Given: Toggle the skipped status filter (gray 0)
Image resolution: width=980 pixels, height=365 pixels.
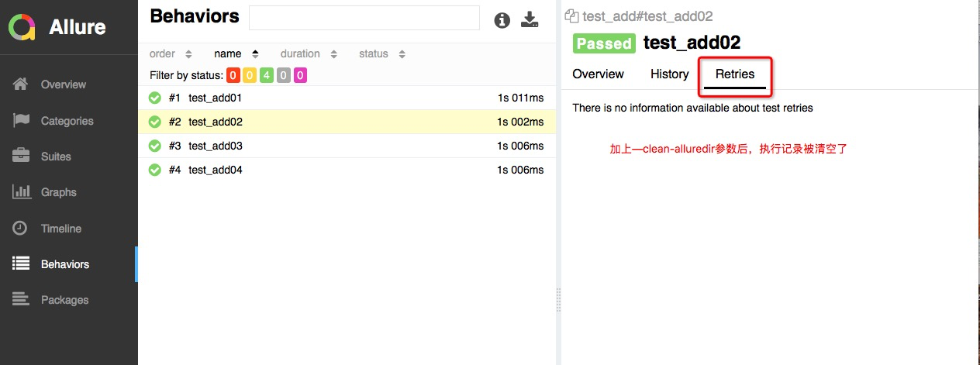Looking at the screenshot, I should (284, 75).
